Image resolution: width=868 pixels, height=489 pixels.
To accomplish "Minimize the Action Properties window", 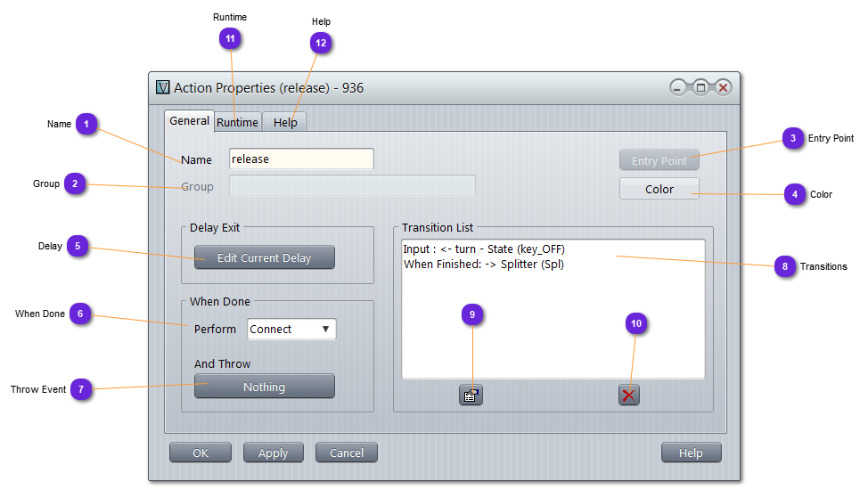I will click(679, 87).
